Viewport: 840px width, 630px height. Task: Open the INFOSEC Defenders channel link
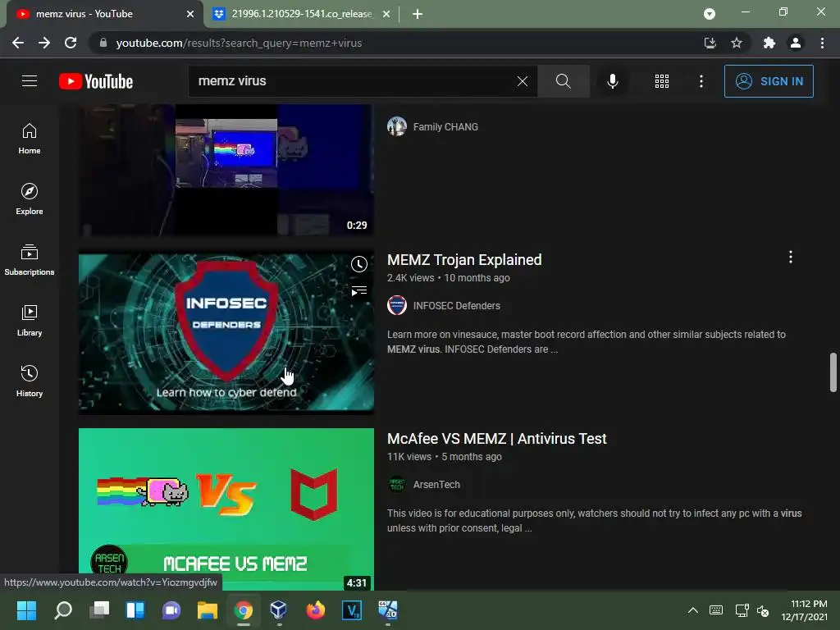(456, 305)
